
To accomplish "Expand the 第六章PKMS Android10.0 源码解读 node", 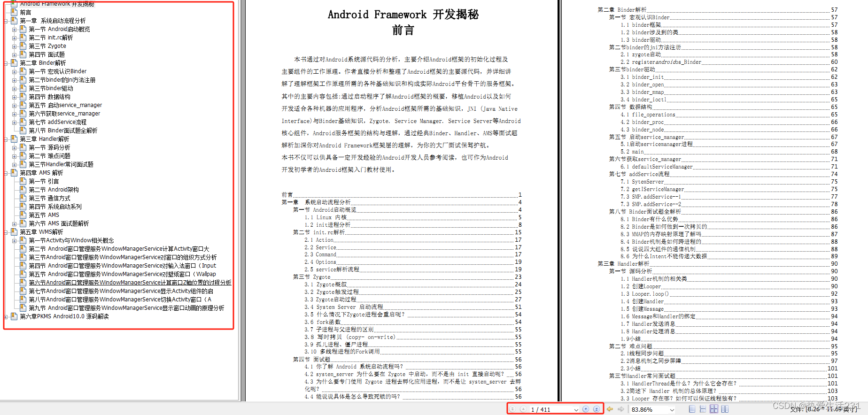I will point(6,317).
